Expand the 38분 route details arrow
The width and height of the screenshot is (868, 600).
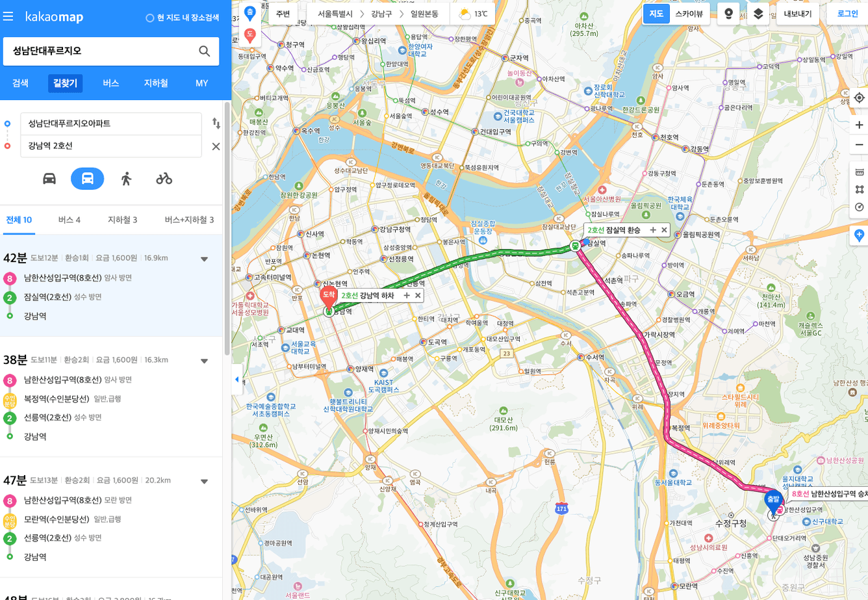204,361
